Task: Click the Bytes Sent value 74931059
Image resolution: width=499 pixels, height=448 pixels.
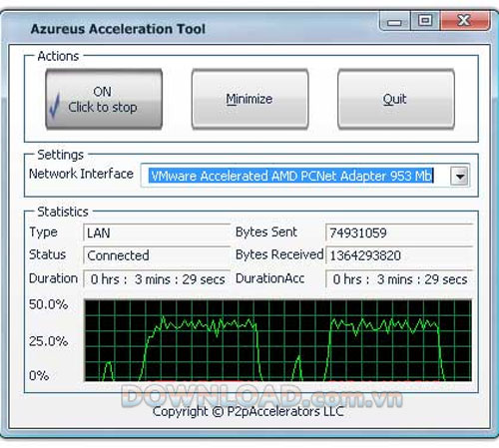Action: click(399, 232)
